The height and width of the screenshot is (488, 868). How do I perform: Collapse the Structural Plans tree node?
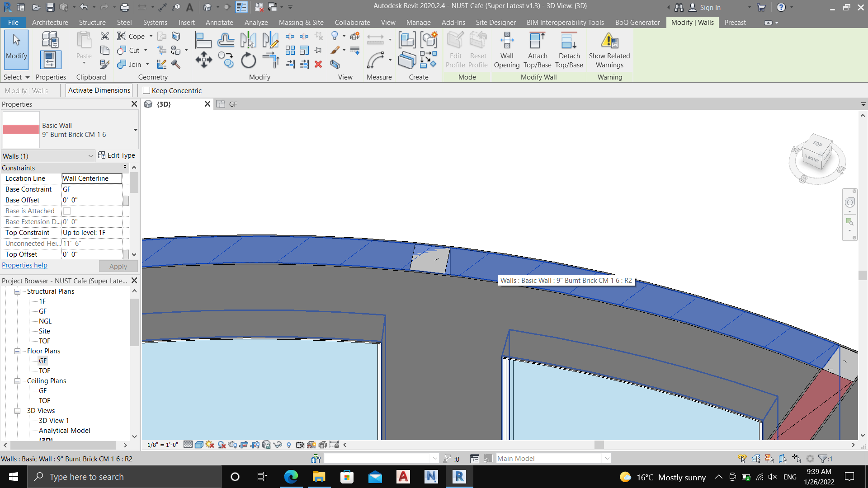click(x=18, y=291)
